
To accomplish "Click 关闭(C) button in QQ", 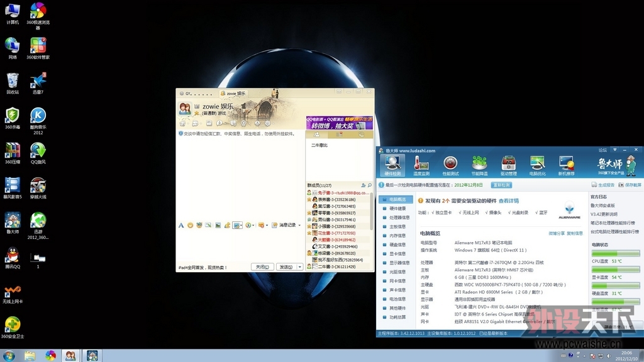I will [262, 266].
